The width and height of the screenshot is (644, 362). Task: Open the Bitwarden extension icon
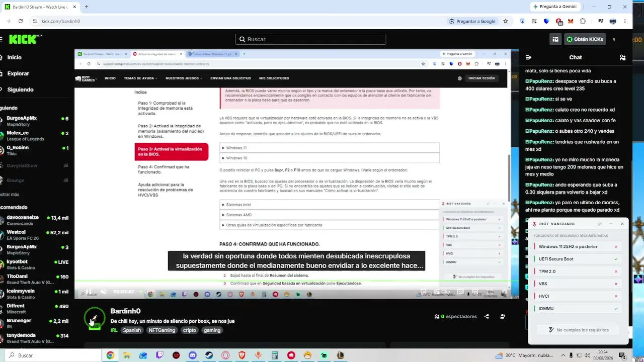pos(522,21)
